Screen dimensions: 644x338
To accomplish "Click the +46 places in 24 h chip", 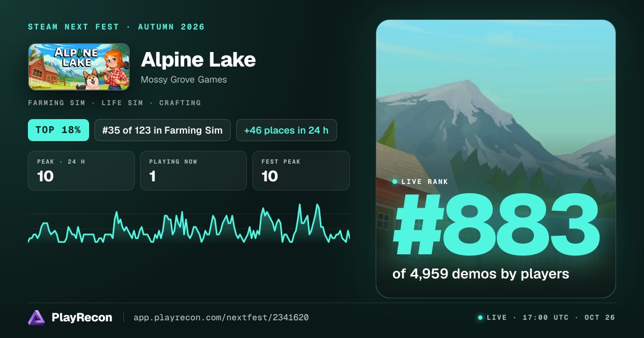I will (x=287, y=130).
